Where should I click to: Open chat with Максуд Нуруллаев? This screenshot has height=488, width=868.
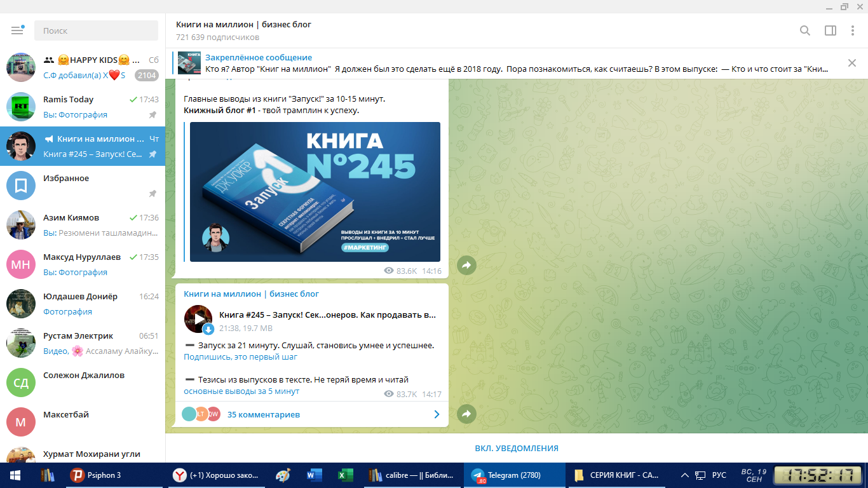83,264
